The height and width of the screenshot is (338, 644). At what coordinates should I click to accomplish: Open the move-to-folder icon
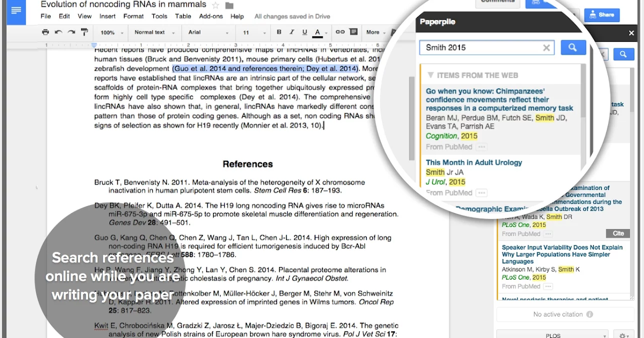(x=230, y=5)
